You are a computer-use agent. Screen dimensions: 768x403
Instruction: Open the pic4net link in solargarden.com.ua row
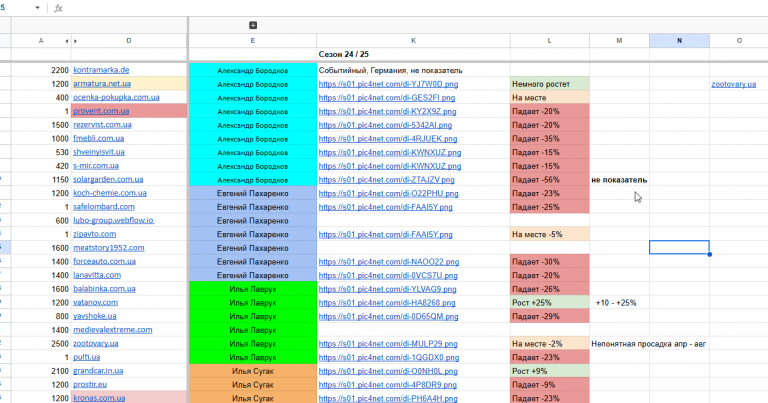click(386, 180)
